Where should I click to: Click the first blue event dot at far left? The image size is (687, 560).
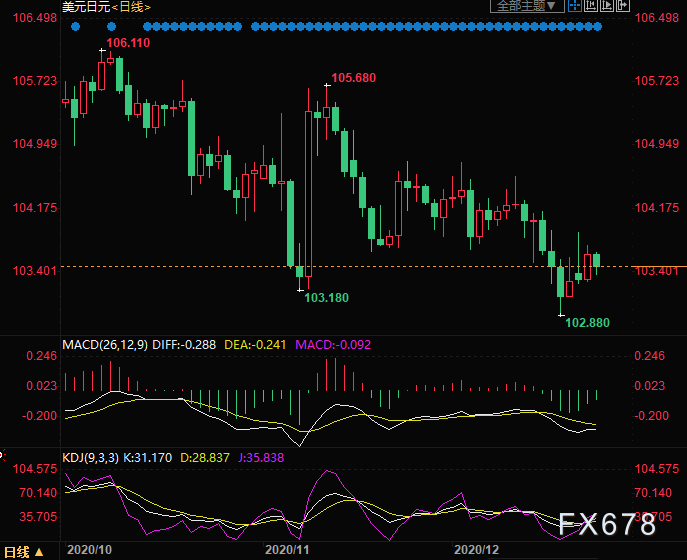point(75,26)
